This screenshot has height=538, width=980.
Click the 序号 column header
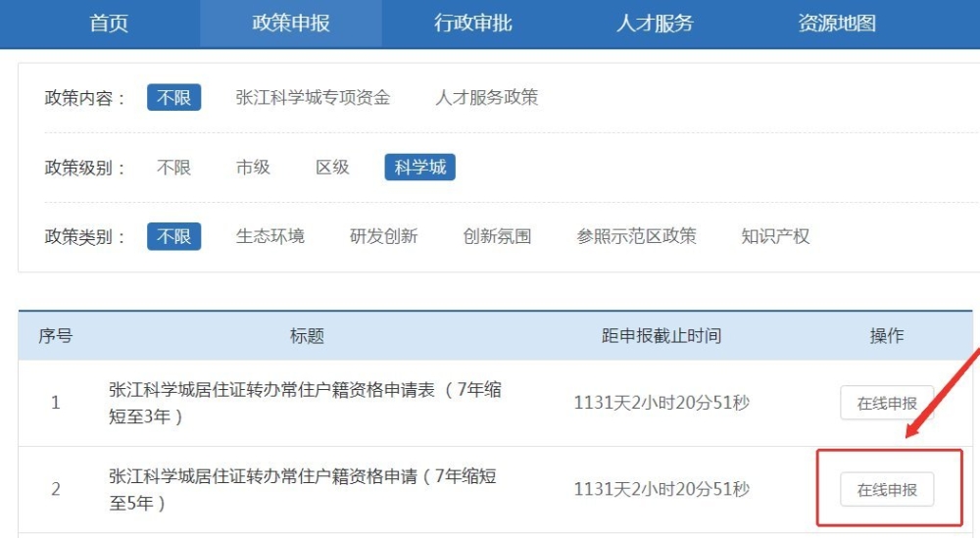[x=56, y=336]
